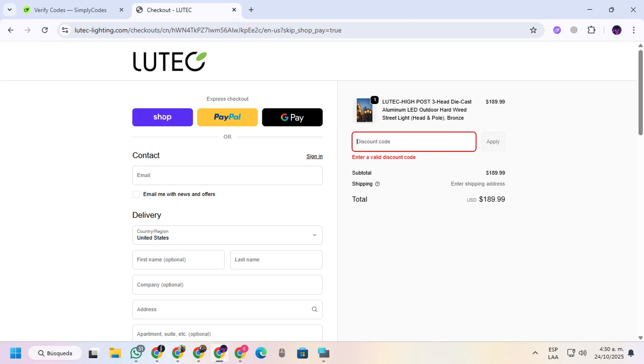Screen dimensions: 644x364
Task: Reload the checkout page
Action: 45,30
